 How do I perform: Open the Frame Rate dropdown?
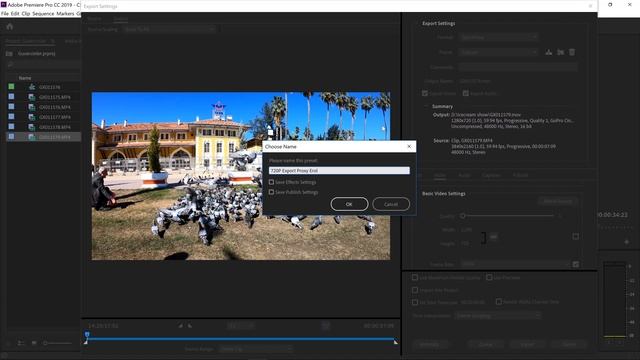click(x=515, y=264)
